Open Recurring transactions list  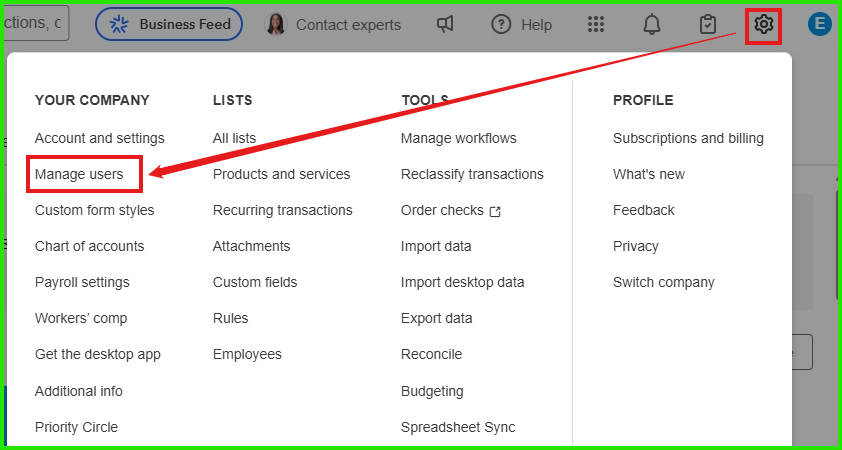click(x=282, y=210)
